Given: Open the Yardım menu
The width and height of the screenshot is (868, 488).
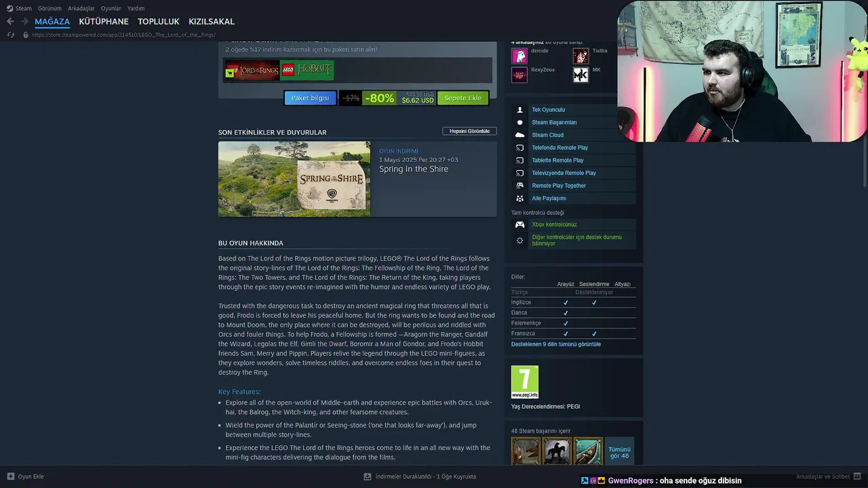Looking at the screenshot, I should click(x=136, y=8).
